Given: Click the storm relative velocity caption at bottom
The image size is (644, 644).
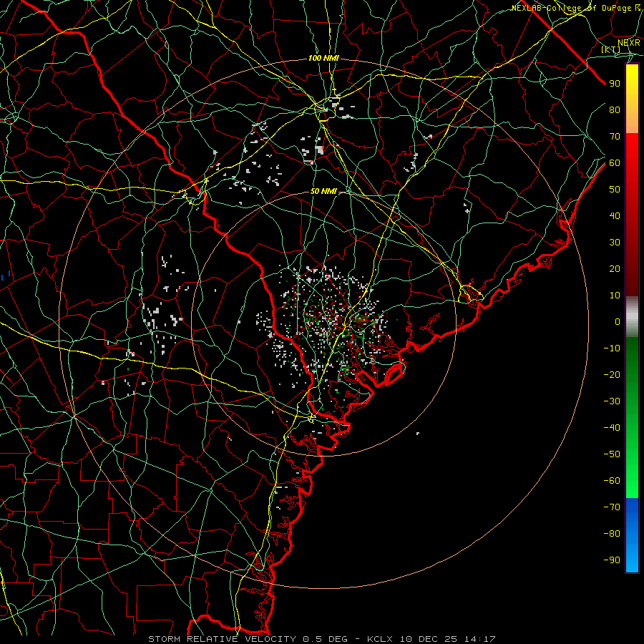Looking at the screenshot, I should [x=322, y=639].
